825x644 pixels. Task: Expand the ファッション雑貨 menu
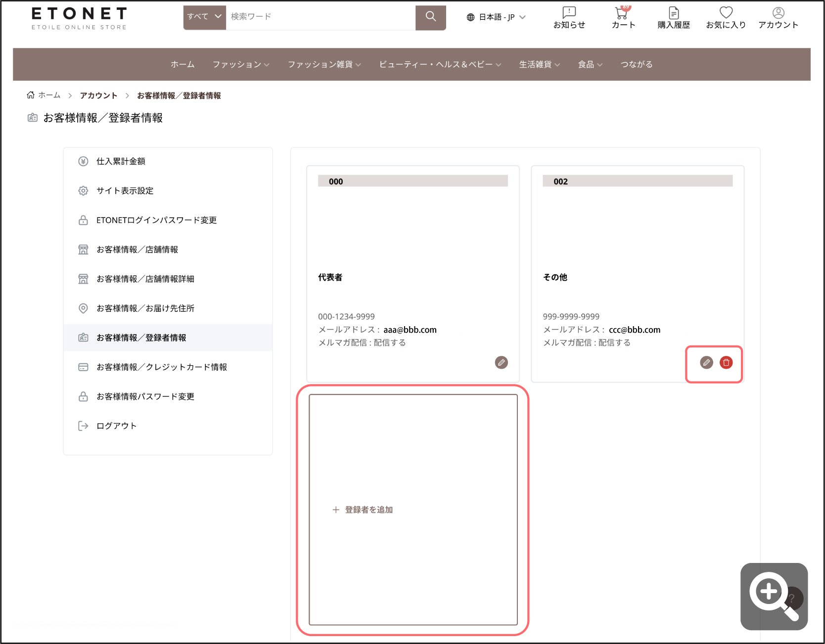324,64
